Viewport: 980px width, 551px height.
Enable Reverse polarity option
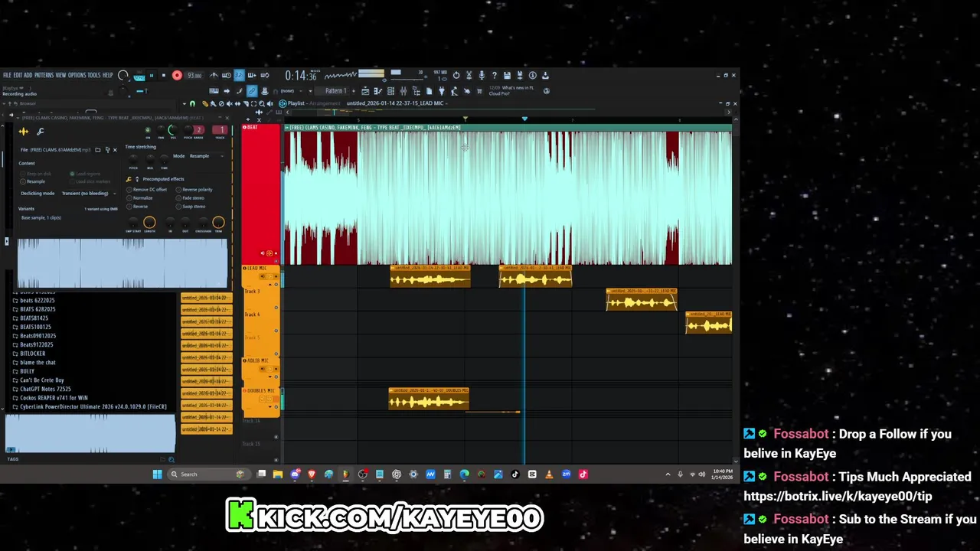194,190
